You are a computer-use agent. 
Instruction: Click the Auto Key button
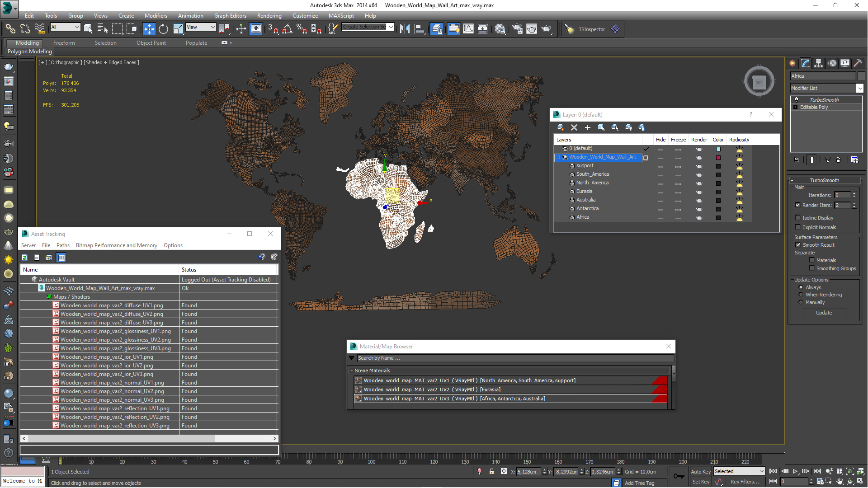[x=701, y=471]
